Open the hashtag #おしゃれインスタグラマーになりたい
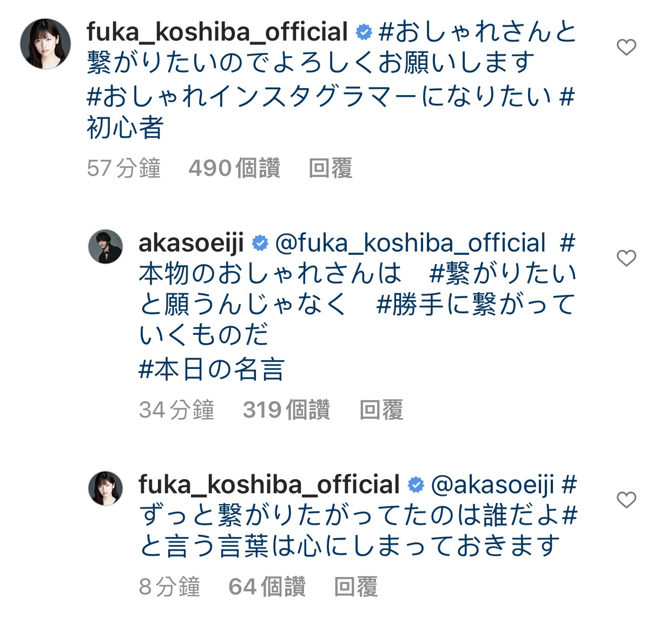The width and height of the screenshot is (672, 622). click(x=319, y=96)
